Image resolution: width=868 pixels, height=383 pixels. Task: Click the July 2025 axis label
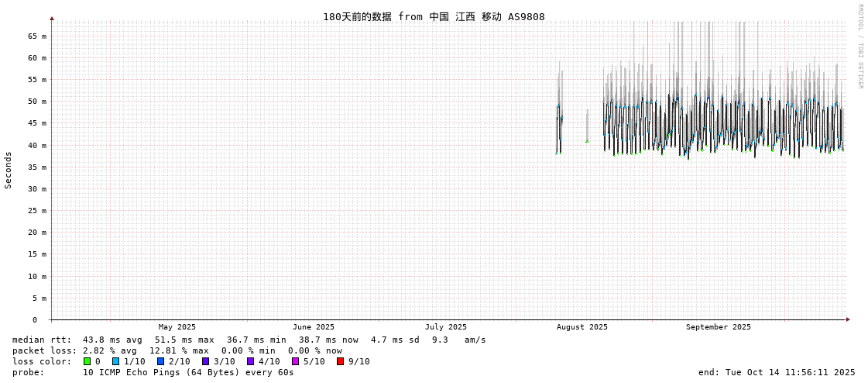point(446,327)
